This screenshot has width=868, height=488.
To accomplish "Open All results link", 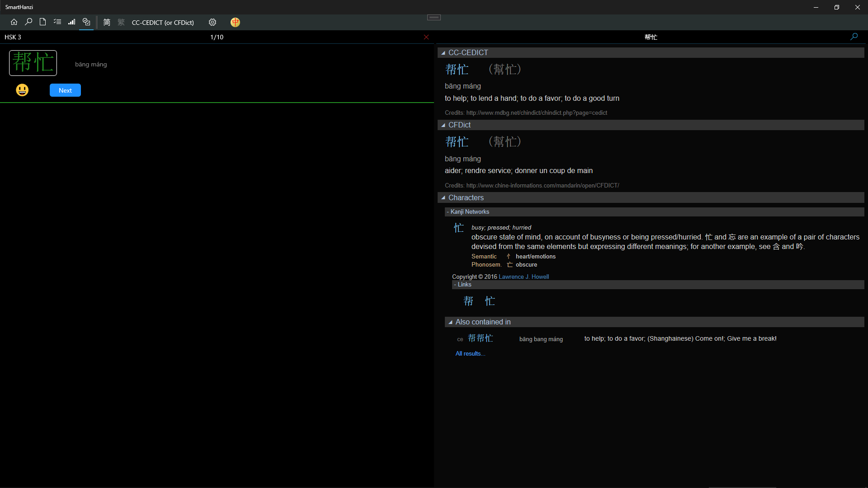I will pos(470,354).
